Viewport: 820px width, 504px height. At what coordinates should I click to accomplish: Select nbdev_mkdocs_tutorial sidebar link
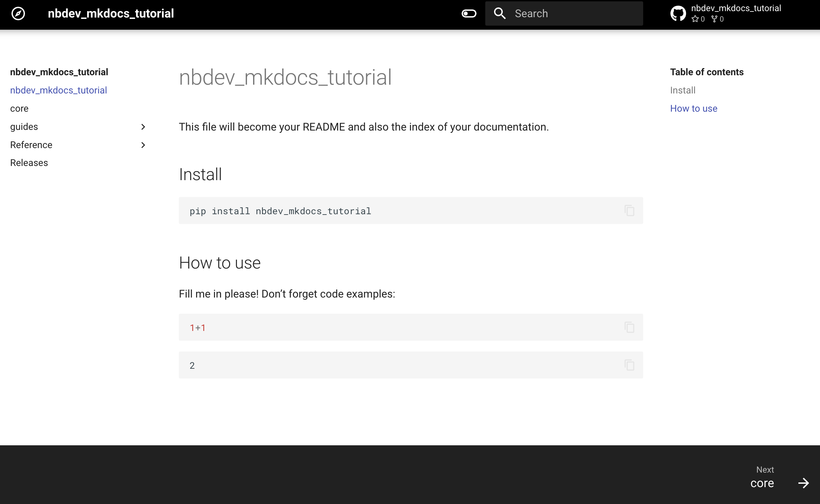(58, 90)
